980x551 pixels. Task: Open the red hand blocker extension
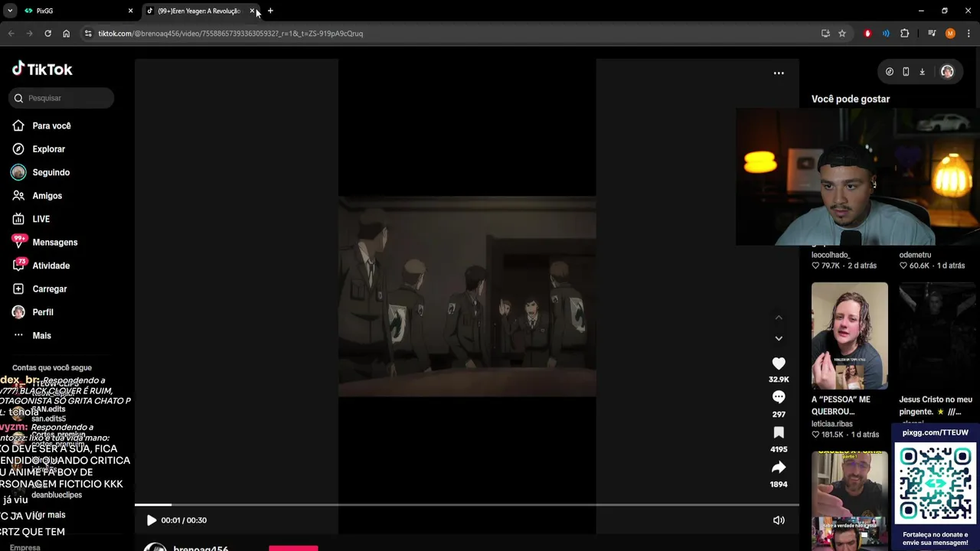pos(867,34)
